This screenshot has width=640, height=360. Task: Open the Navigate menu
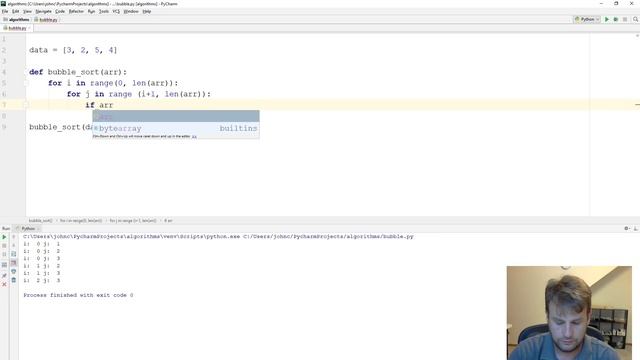coord(43,11)
